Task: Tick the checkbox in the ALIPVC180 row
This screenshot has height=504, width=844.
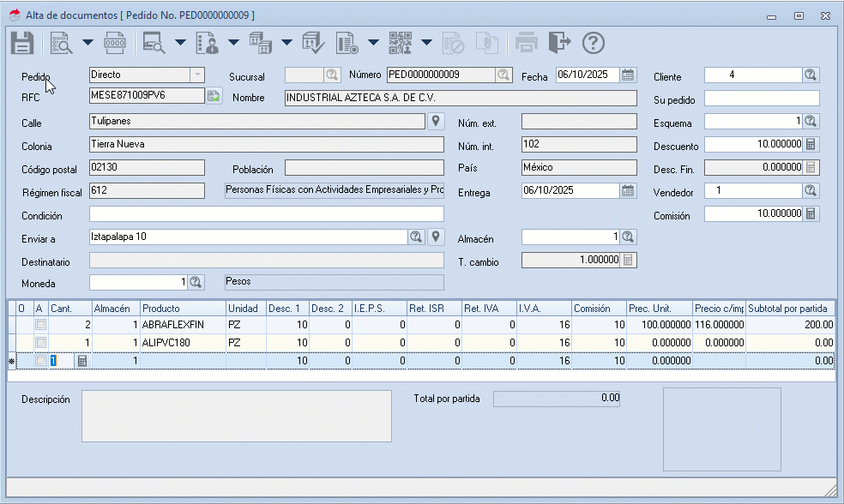Action: click(x=39, y=343)
